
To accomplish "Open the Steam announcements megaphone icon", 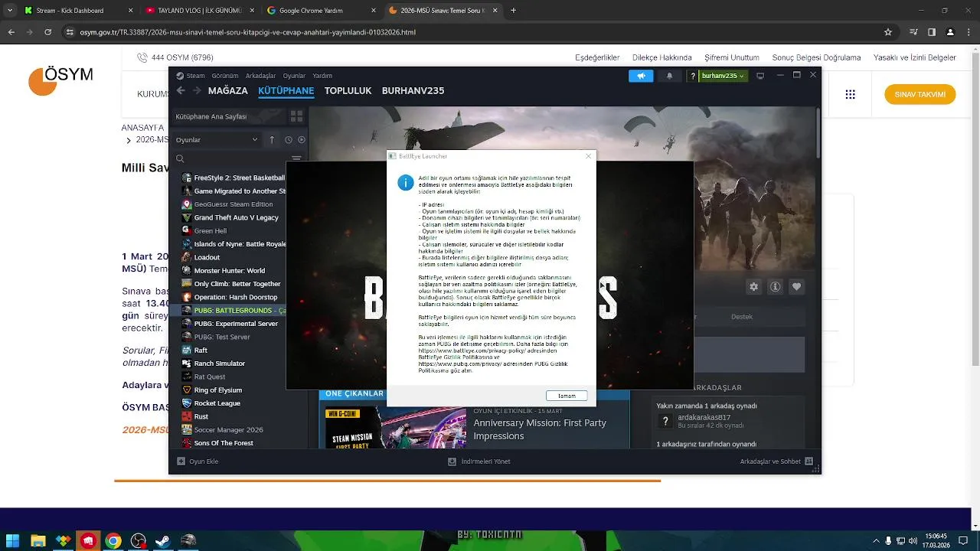I will pos(641,76).
